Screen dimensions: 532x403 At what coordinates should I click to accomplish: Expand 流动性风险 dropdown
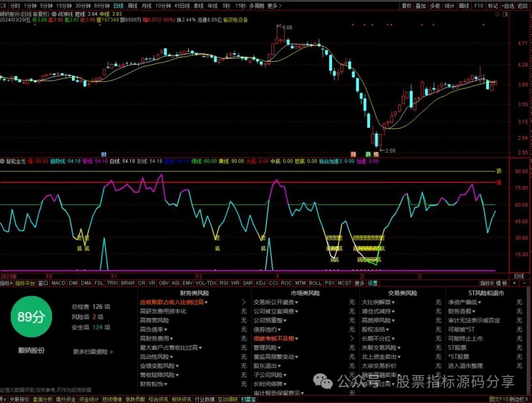pos(157,357)
